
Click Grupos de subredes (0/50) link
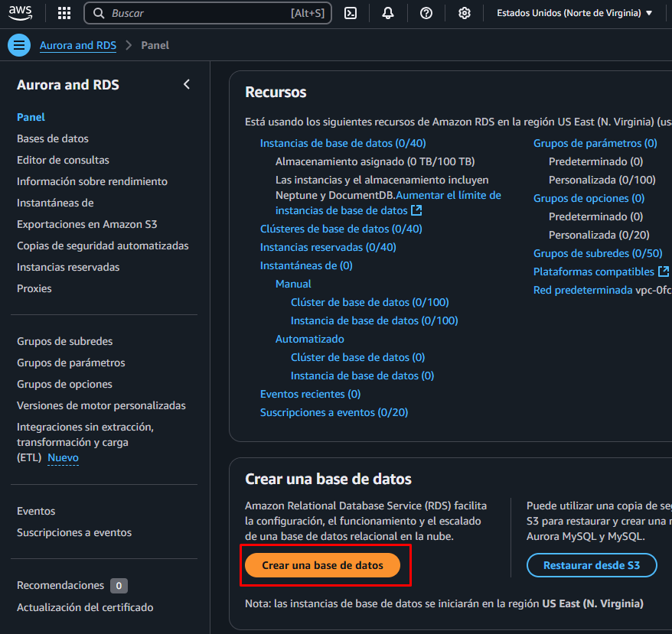point(598,253)
